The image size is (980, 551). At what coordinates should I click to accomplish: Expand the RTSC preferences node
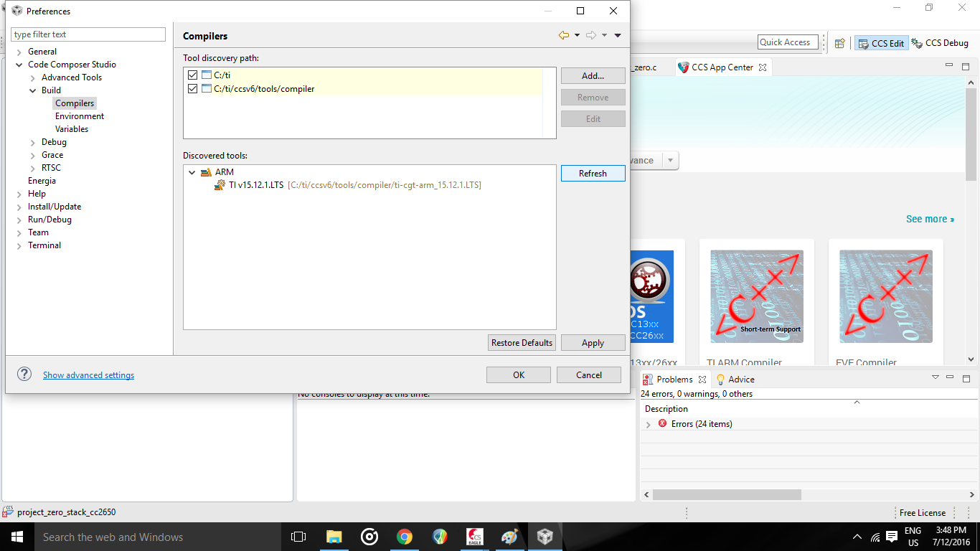33,168
